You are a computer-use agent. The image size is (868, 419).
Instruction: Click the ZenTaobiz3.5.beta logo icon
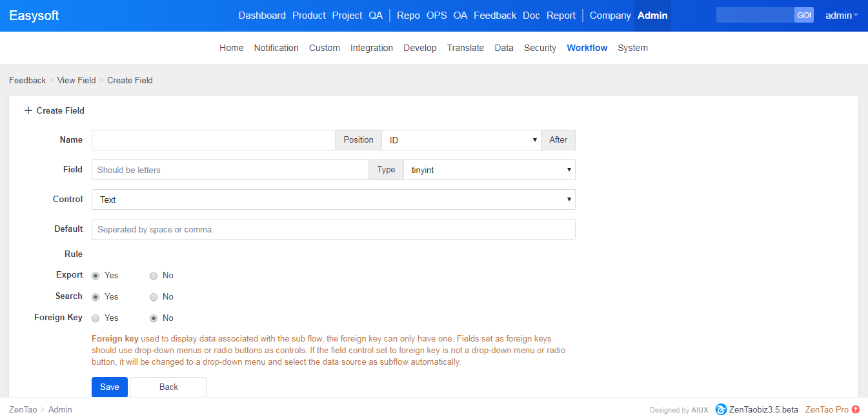(x=721, y=409)
